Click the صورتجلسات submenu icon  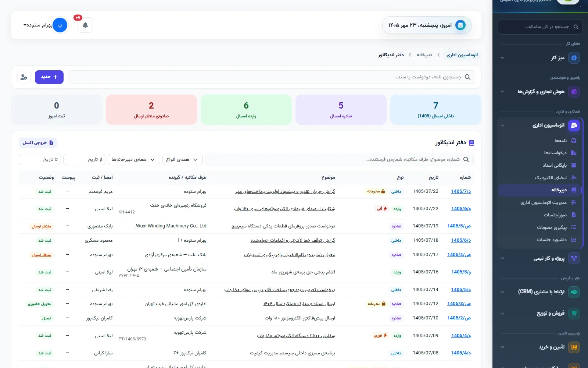[x=574, y=215]
